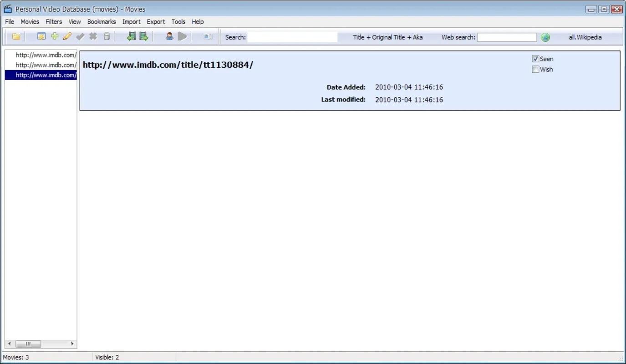
Task: Open the people icon in toolbar
Action: pyautogui.click(x=169, y=36)
